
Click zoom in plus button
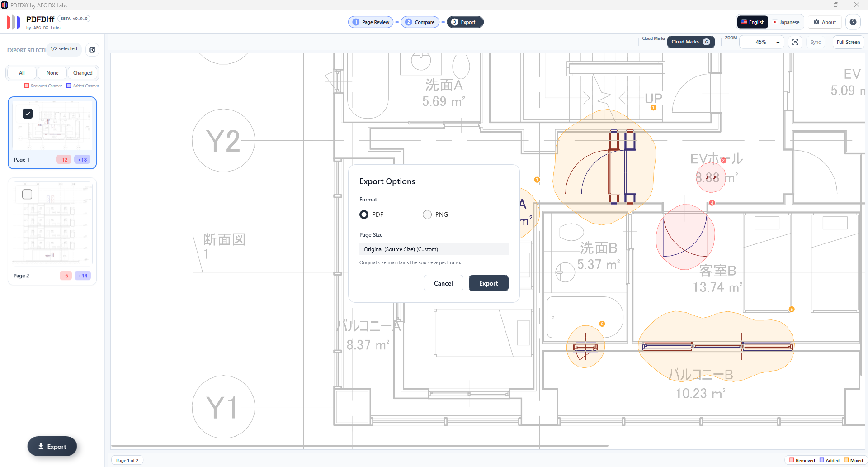click(778, 42)
